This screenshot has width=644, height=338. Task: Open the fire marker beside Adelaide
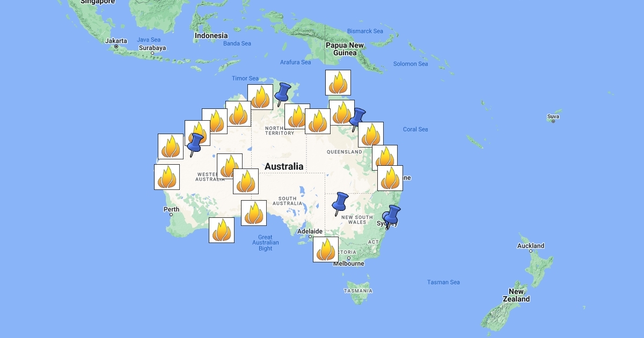tap(326, 249)
